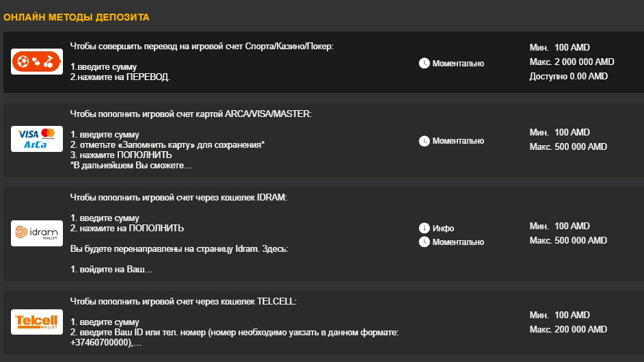This screenshot has width=644, height=362.
Task: Click clock icon in transfer row
Action: click(x=425, y=63)
